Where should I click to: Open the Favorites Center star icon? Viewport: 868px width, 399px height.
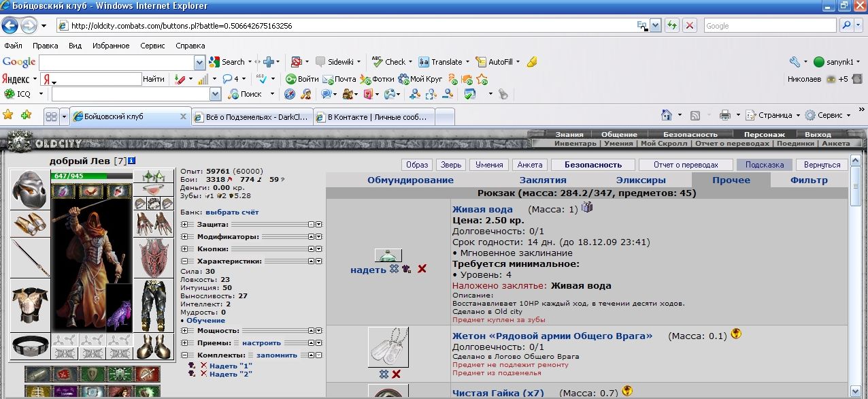(x=8, y=114)
